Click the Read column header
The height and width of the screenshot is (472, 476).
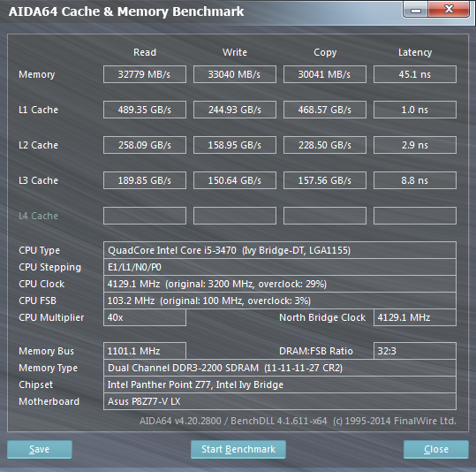click(145, 52)
